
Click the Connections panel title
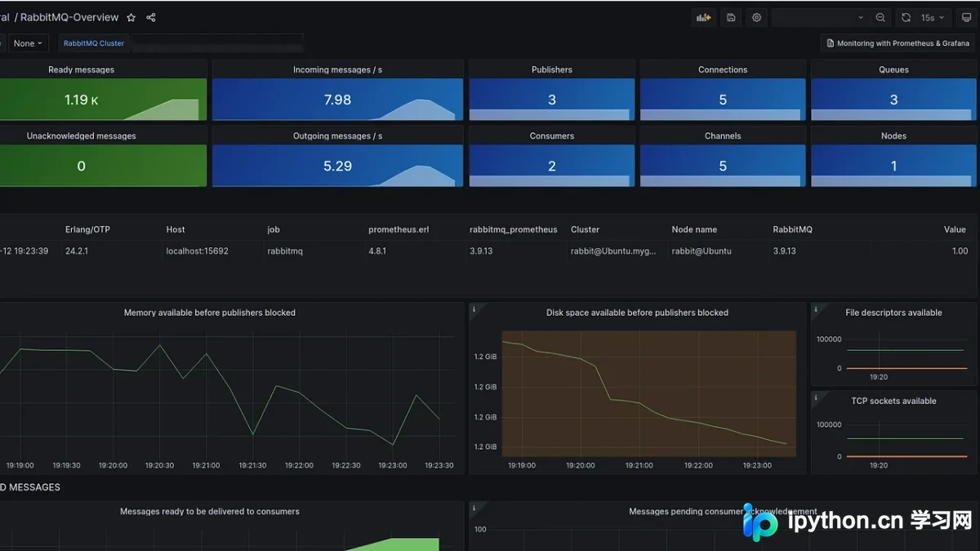[x=723, y=69]
